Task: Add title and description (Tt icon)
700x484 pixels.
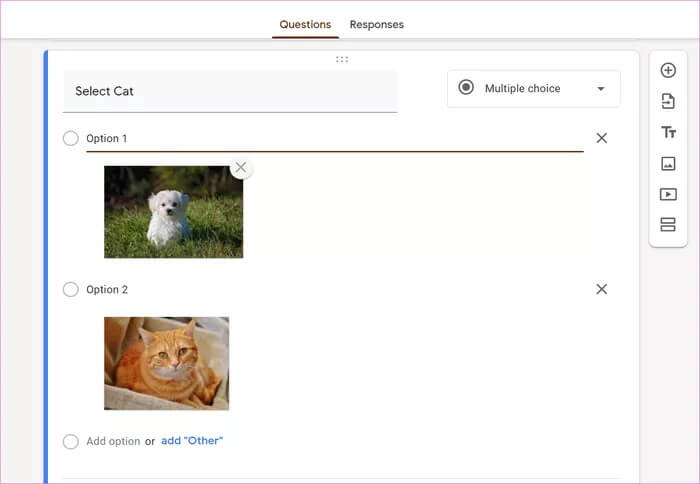Action: [668, 132]
